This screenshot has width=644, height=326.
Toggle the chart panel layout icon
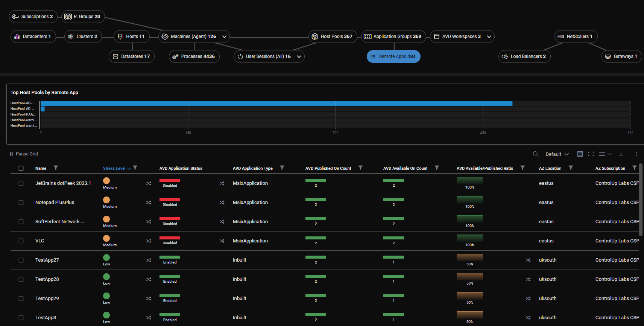(x=580, y=154)
